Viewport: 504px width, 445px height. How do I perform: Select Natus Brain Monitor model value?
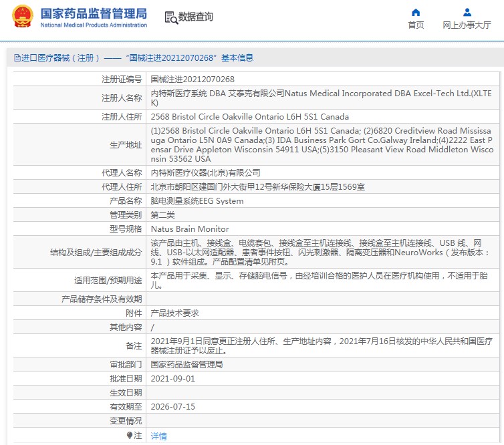click(x=190, y=229)
